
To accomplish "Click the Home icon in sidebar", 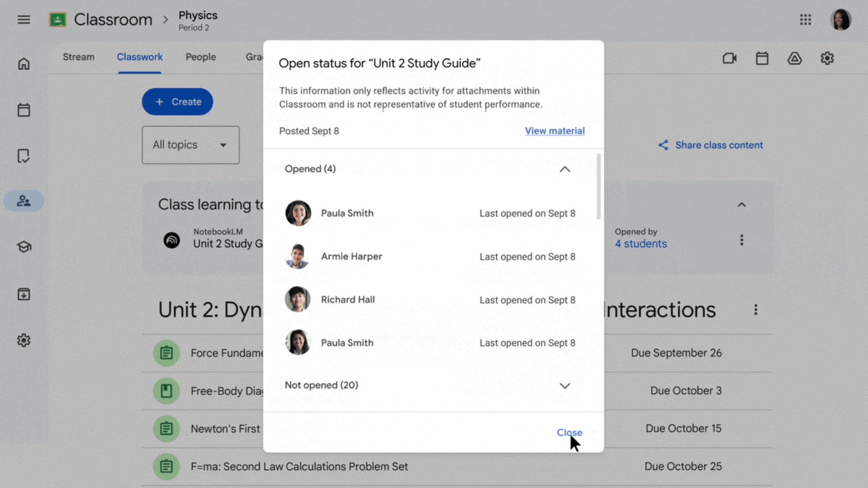I will (x=24, y=64).
